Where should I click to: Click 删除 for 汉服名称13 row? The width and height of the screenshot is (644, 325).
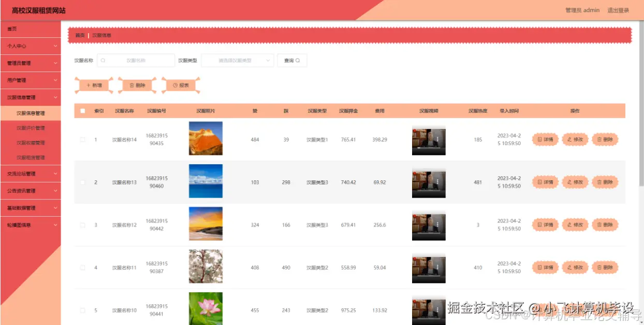[x=605, y=182]
